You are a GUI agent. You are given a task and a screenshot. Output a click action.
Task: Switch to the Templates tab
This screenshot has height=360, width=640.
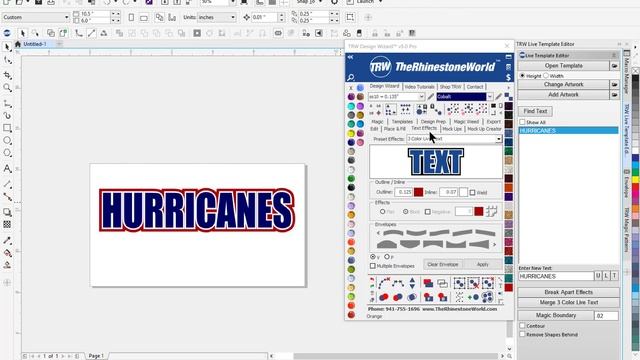click(x=402, y=122)
